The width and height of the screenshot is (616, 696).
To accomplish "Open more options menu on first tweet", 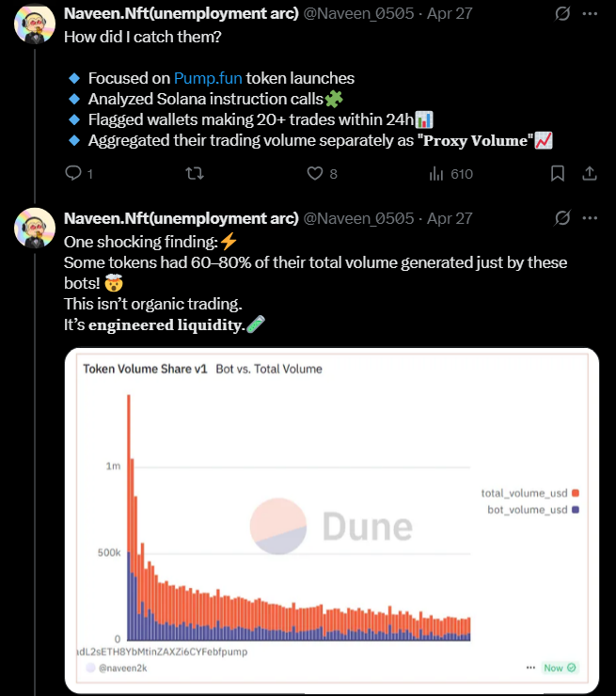I will 590,14.
